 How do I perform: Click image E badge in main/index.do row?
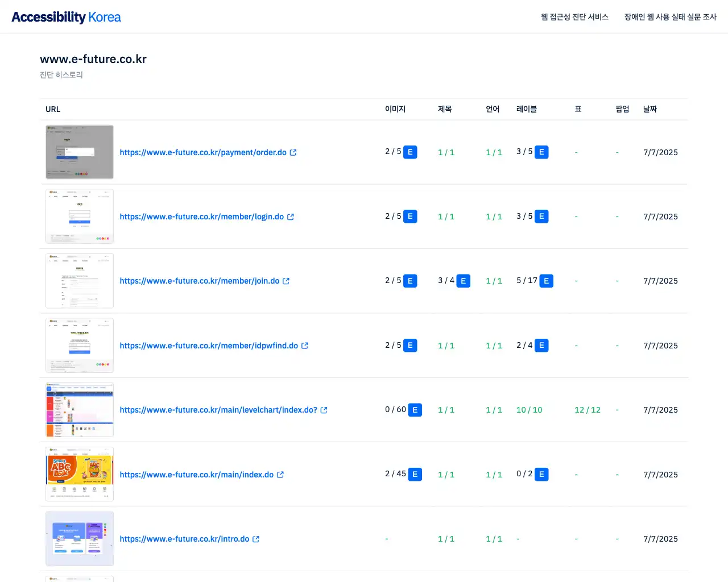(415, 475)
